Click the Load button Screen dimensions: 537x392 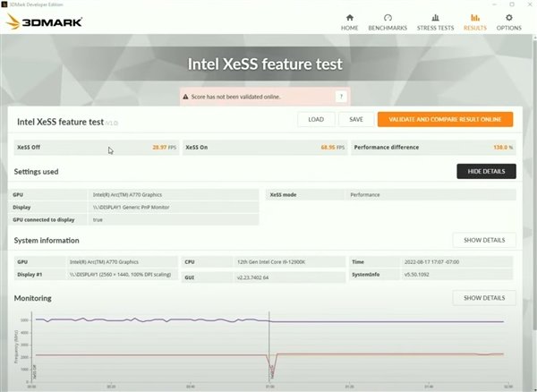[x=316, y=120]
